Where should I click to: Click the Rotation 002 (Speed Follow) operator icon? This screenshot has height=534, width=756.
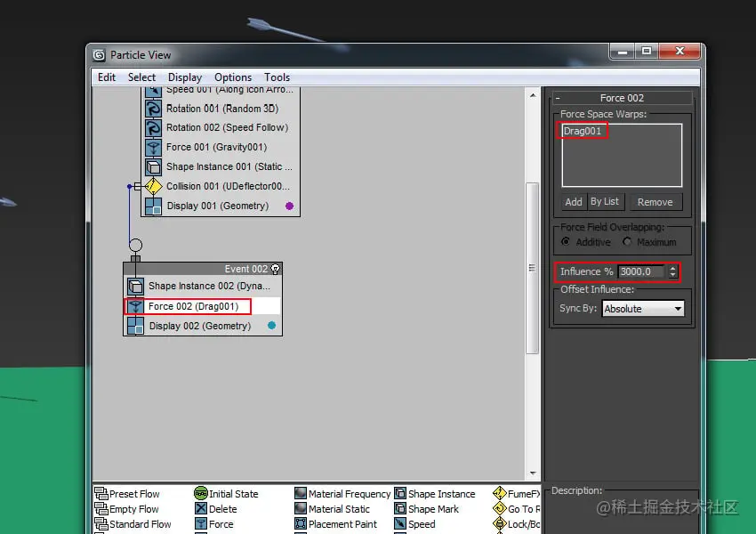(x=153, y=128)
